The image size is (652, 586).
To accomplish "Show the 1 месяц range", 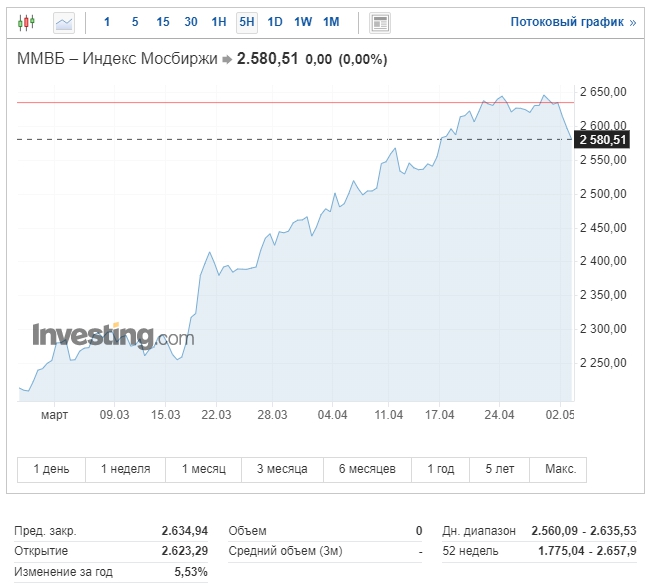I will click(204, 470).
